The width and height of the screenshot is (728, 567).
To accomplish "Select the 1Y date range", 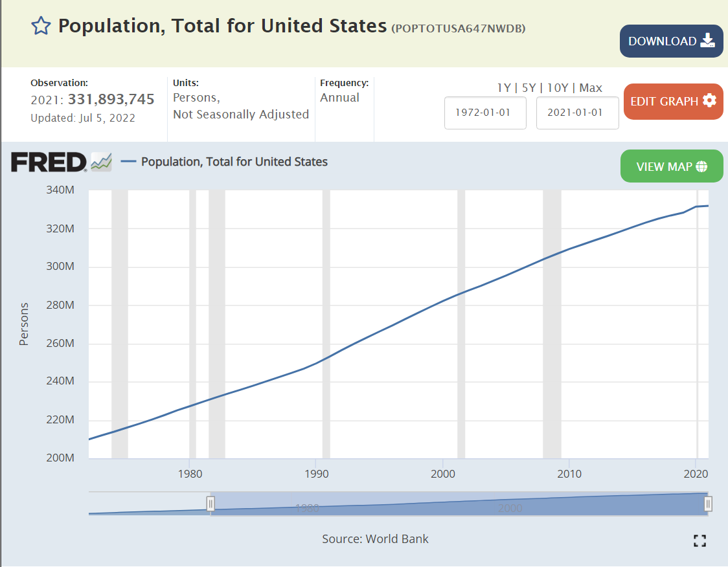I will coord(504,88).
